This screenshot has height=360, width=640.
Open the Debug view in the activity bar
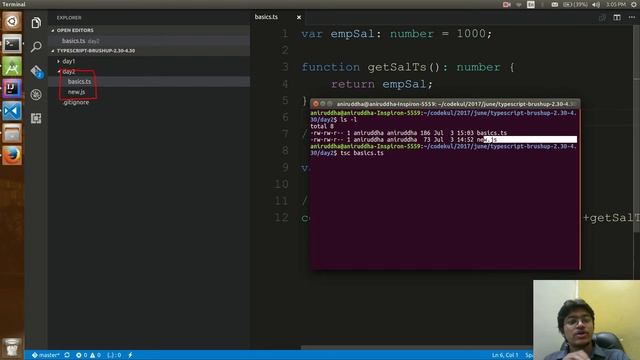36,95
